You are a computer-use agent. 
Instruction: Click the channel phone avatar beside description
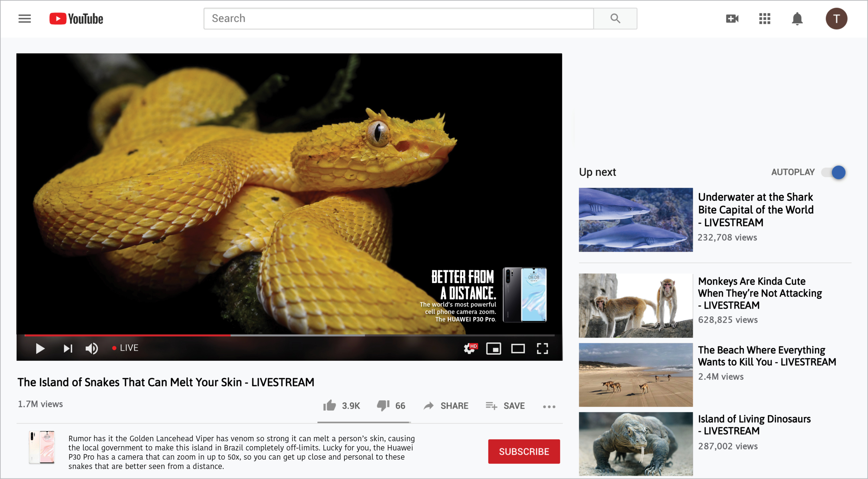(x=42, y=447)
